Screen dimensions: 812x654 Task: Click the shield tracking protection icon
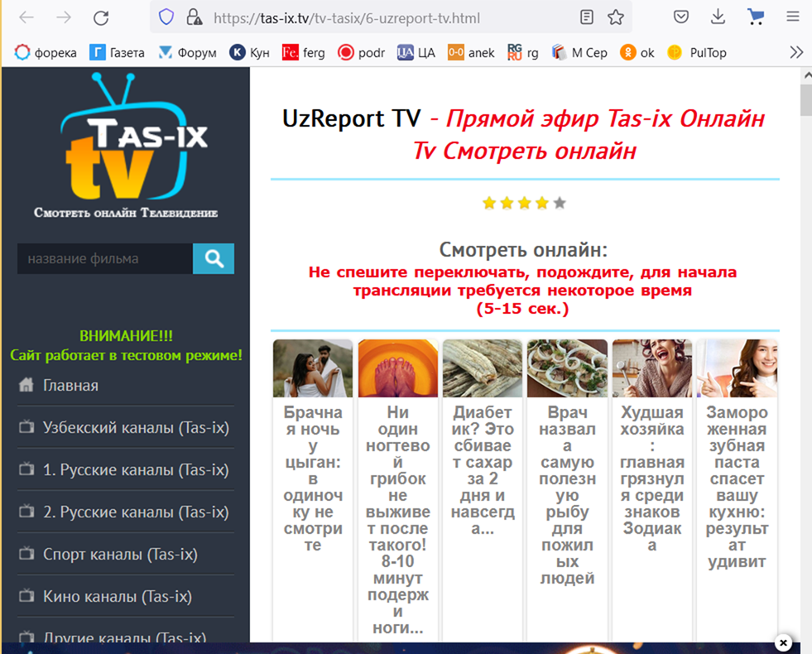point(166,17)
